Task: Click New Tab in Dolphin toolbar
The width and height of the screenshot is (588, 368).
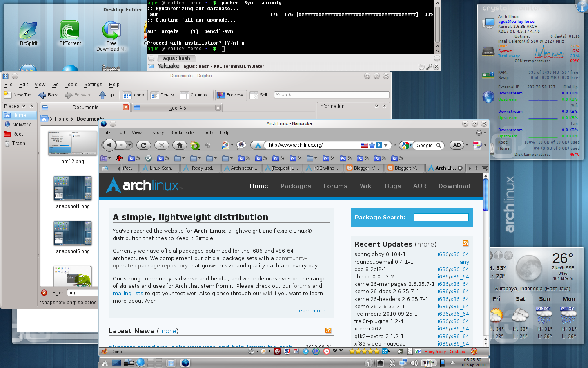Action: coord(18,95)
